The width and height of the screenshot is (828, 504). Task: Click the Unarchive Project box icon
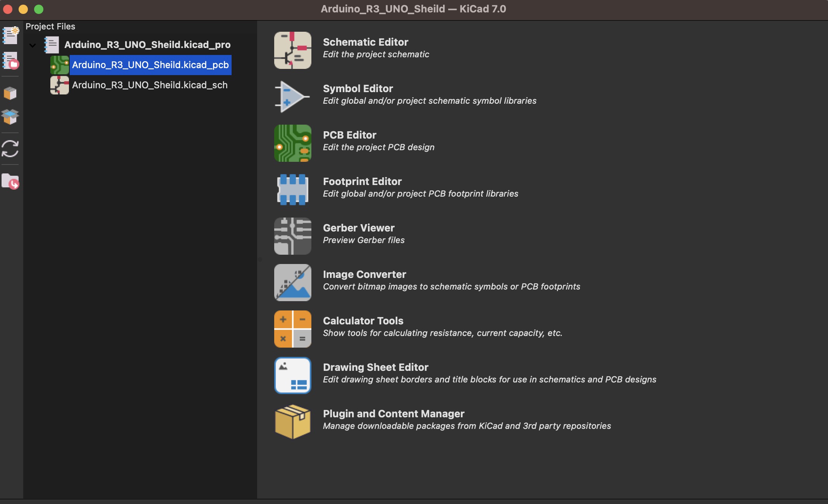click(x=10, y=117)
